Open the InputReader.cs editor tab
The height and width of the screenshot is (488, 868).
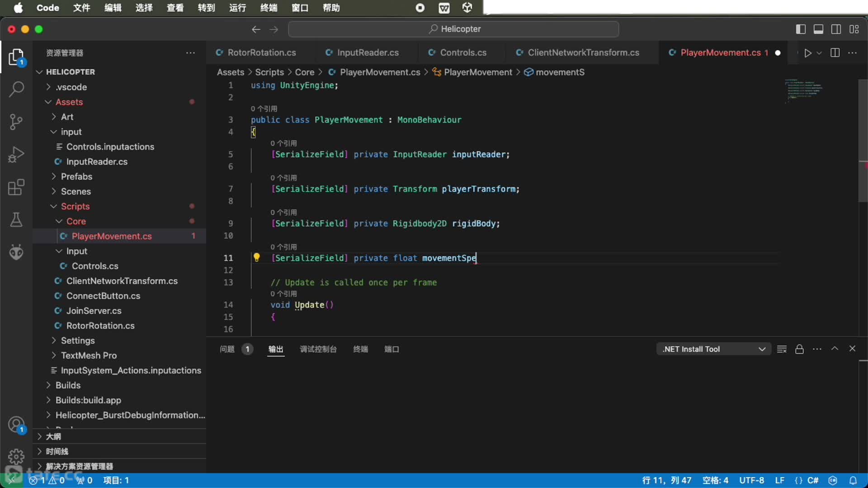(368, 53)
